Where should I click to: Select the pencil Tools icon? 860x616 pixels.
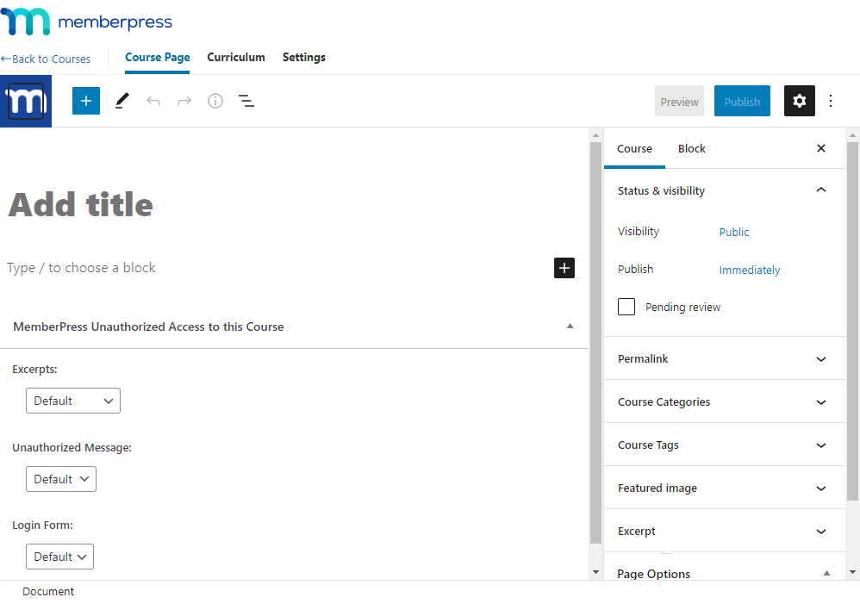point(122,101)
